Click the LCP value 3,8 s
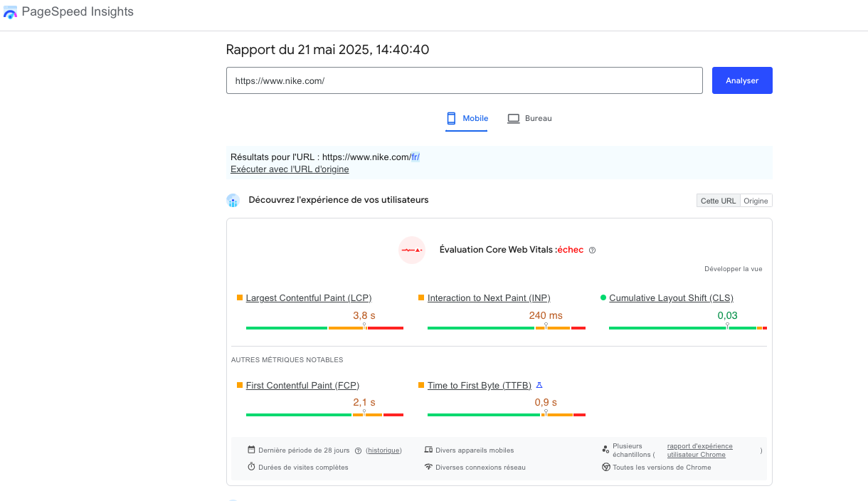The image size is (868, 501). 364,315
